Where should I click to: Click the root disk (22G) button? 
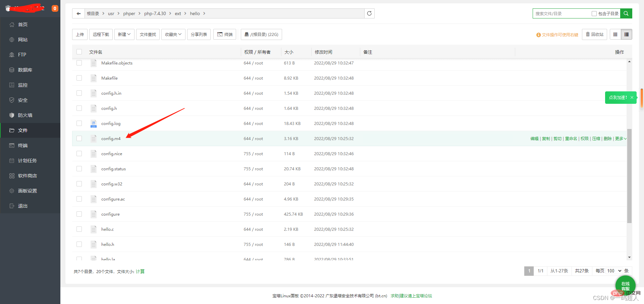pos(261,34)
